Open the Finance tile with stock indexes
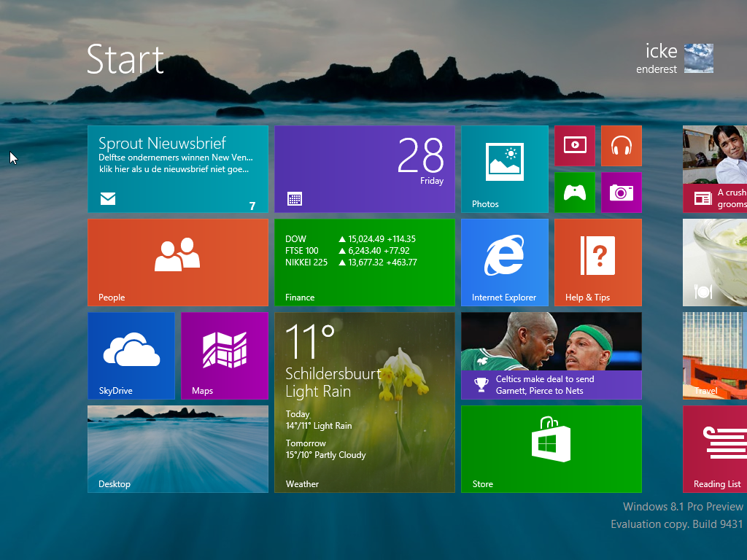This screenshot has width=747, height=560. click(364, 262)
